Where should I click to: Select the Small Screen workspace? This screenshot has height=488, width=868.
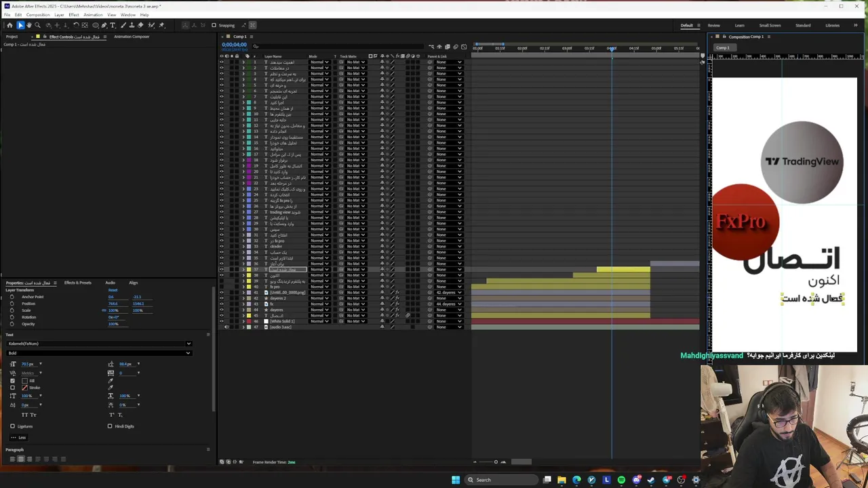click(770, 26)
